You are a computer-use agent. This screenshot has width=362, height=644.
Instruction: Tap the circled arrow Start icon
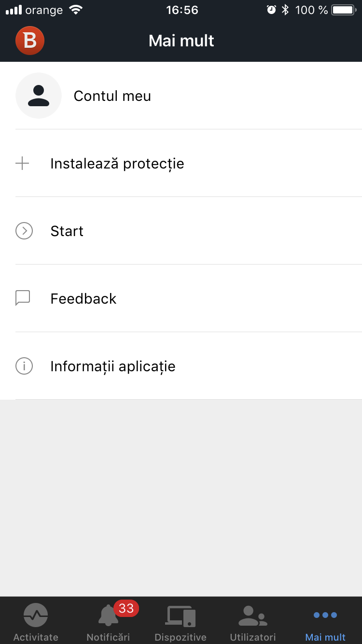(24, 231)
